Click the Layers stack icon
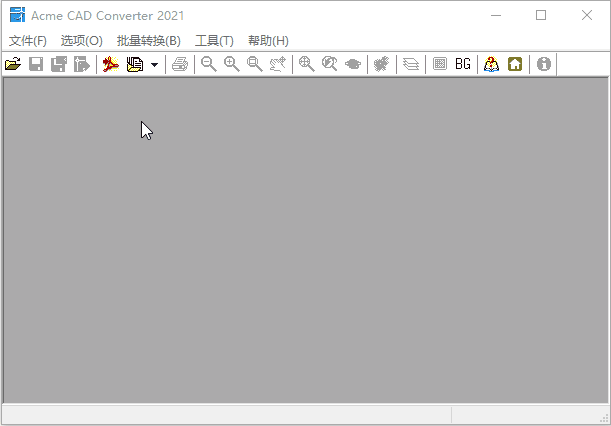The image size is (611, 426). pos(411,64)
